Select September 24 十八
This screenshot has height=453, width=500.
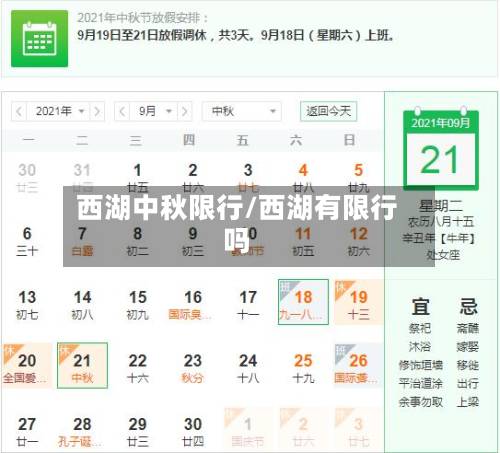248,368
